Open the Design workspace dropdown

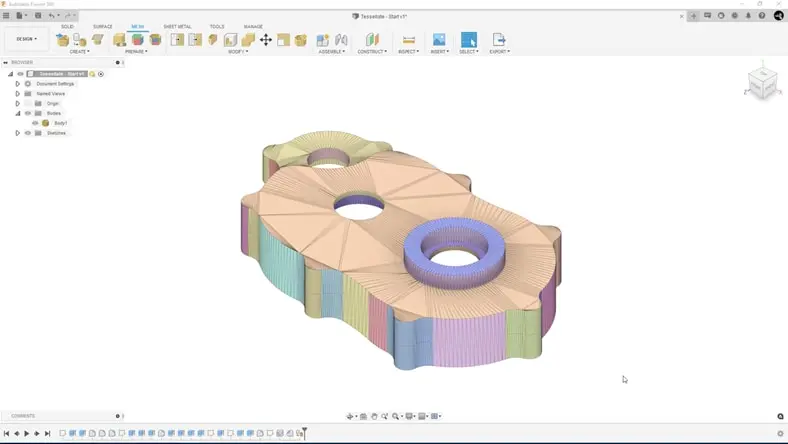point(27,39)
